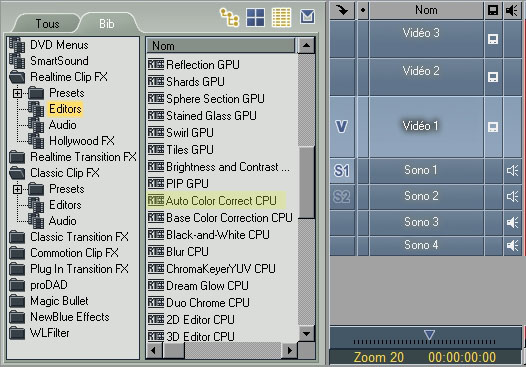Click the arrow icon in track header

coord(342,10)
